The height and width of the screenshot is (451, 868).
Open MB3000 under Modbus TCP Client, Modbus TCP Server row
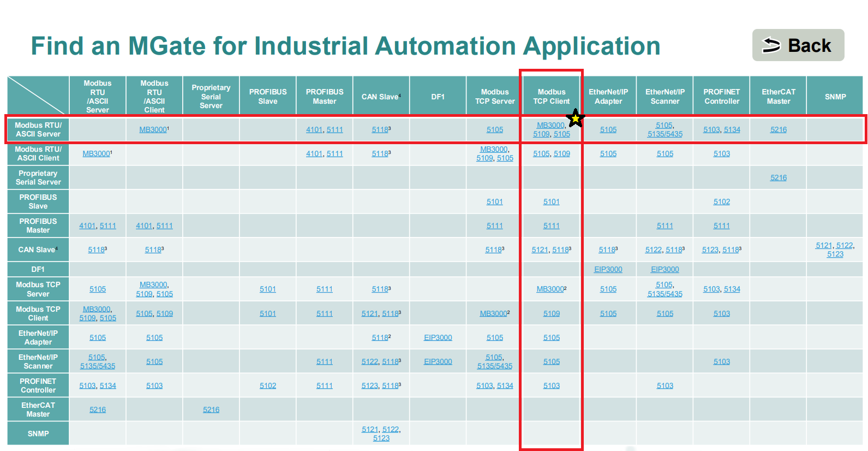tap(550, 289)
